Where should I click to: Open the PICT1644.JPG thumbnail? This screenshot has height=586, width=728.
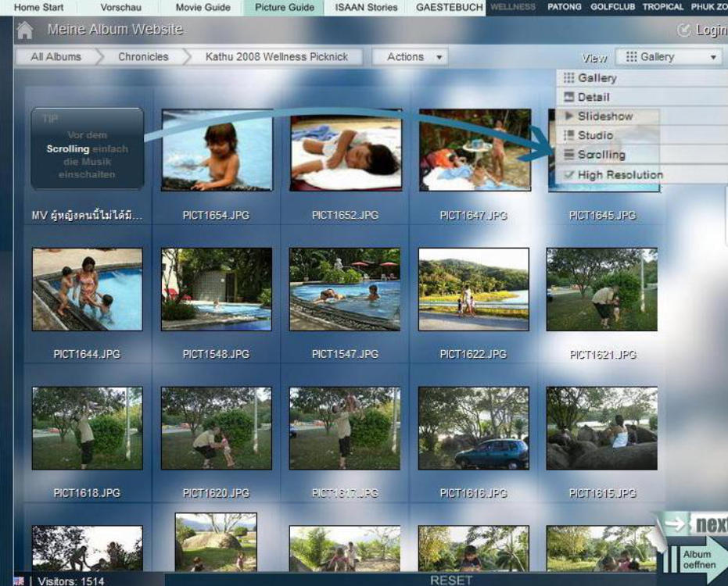coord(88,290)
